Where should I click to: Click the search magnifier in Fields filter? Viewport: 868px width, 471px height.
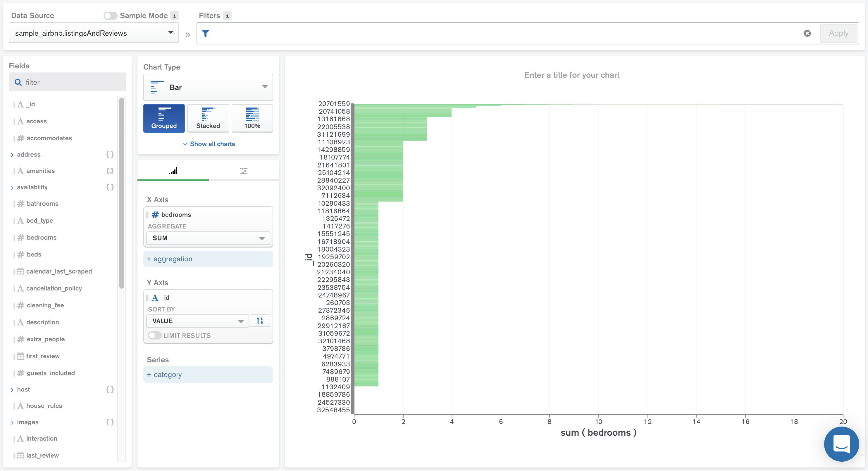coord(18,82)
